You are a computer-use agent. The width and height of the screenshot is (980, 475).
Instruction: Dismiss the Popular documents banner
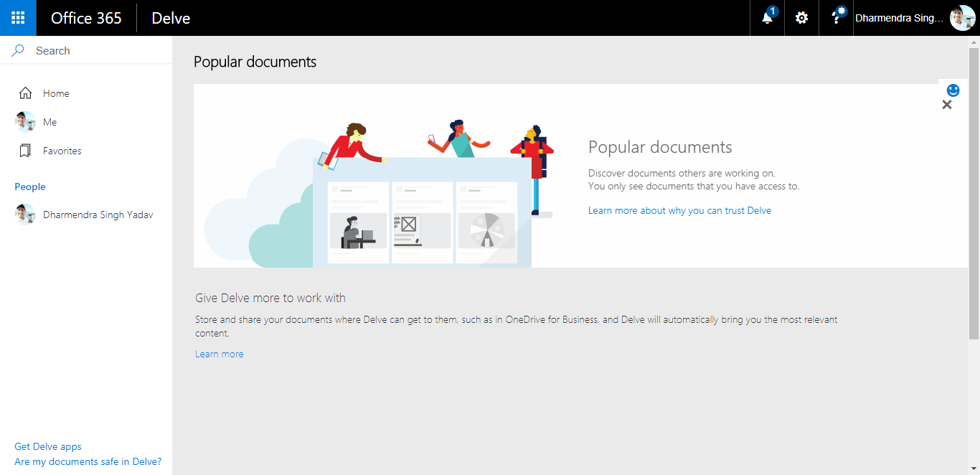coord(947,105)
